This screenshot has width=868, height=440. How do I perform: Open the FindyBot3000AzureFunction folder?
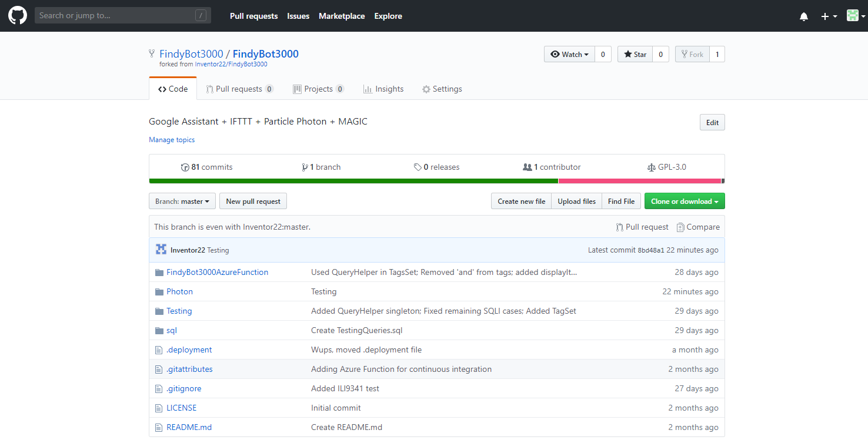pyautogui.click(x=217, y=272)
